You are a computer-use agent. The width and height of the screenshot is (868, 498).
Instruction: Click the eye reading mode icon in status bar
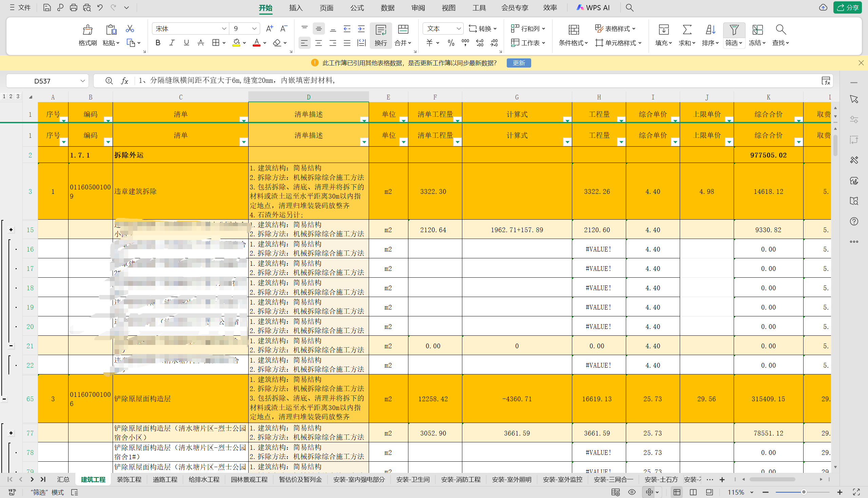(x=632, y=492)
